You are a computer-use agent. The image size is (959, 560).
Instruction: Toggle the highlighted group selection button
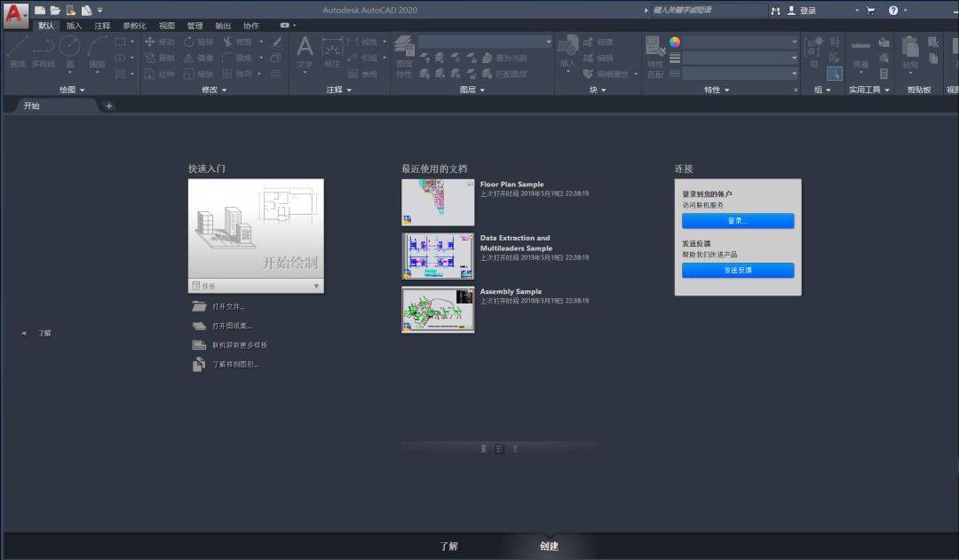(x=834, y=74)
